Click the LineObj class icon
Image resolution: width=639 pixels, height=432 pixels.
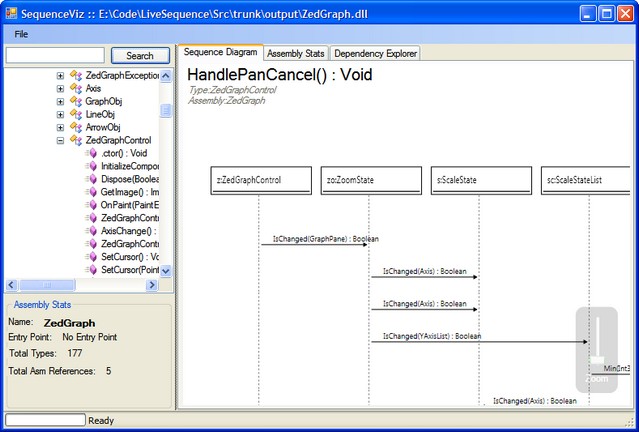click(75, 114)
